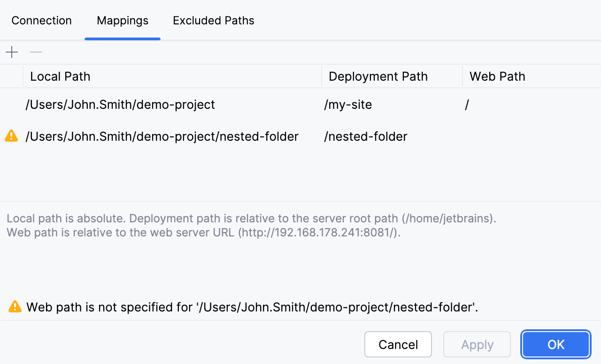
Task: Click the plus icon to add mapping
Action: [x=12, y=52]
